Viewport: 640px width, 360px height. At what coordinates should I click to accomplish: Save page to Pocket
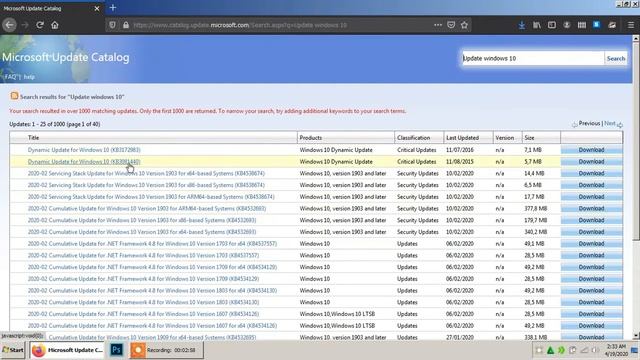[451, 25]
